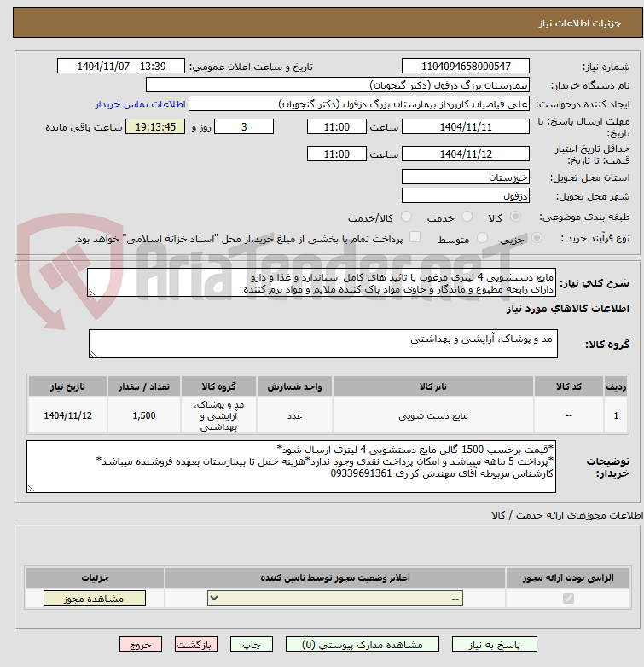Viewport: 644px width, 667px height.
Task: Click the خروج exit button
Action: tap(141, 645)
